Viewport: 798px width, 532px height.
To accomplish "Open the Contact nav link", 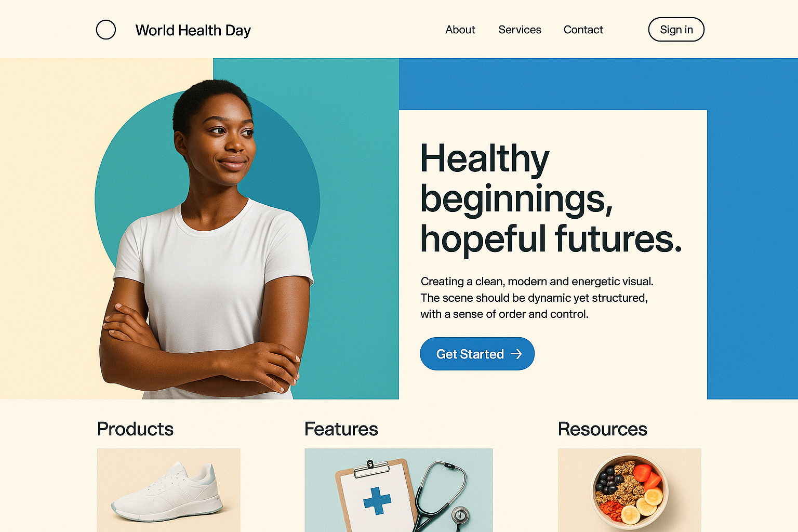I will coord(583,30).
